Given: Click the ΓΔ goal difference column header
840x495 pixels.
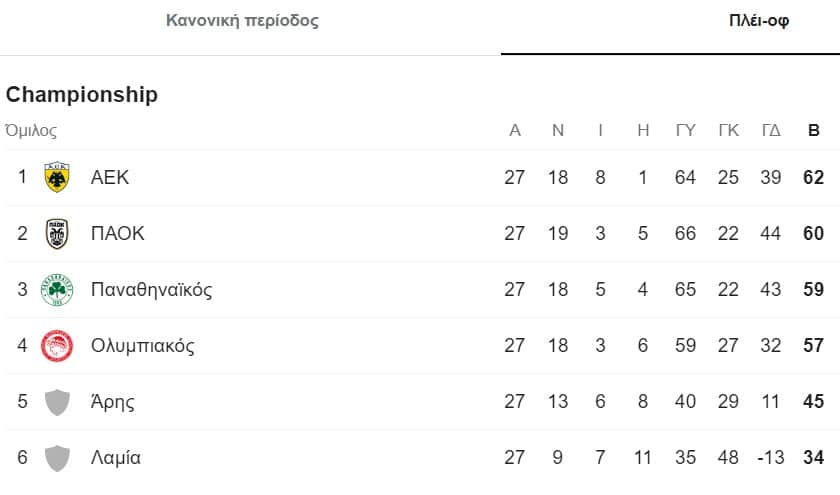Looking at the screenshot, I should (771, 130).
